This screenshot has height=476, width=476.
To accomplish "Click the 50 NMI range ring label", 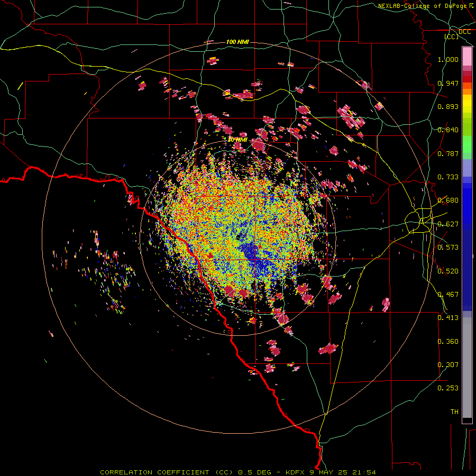I will [x=237, y=140].
